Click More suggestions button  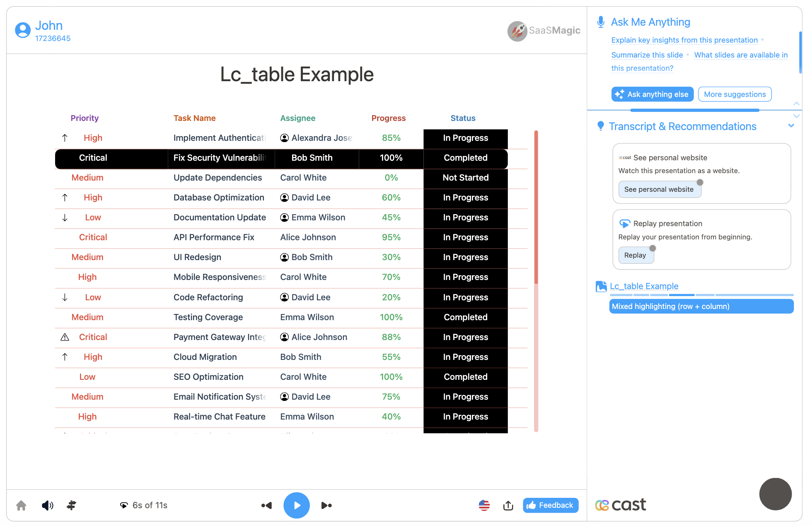pyautogui.click(x=735, y=94)
